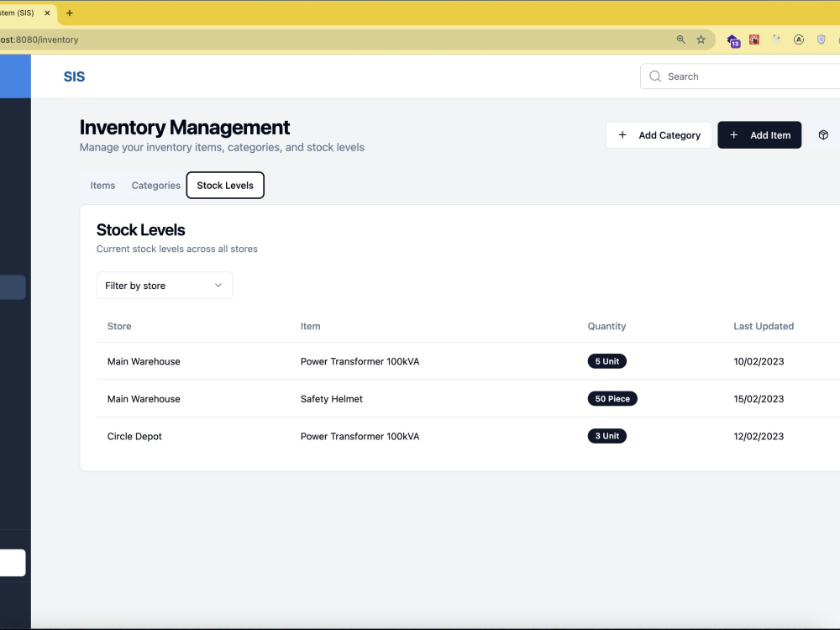Click the plus icon on Add Item
This screenshot has height=630, width=840.
(x=734, y=135)
